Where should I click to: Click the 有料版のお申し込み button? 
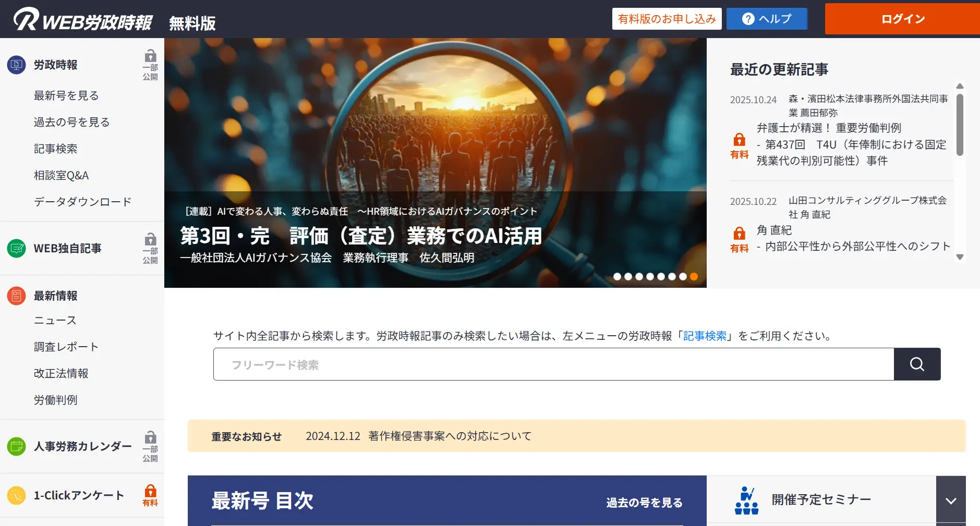[667, 19]
